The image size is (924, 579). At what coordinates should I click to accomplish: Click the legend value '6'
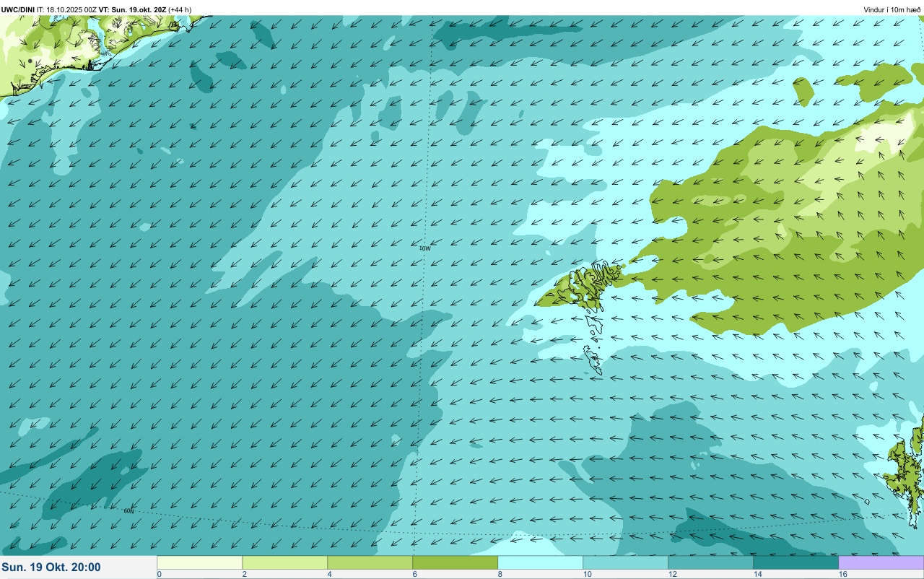[x=414, y=574]
